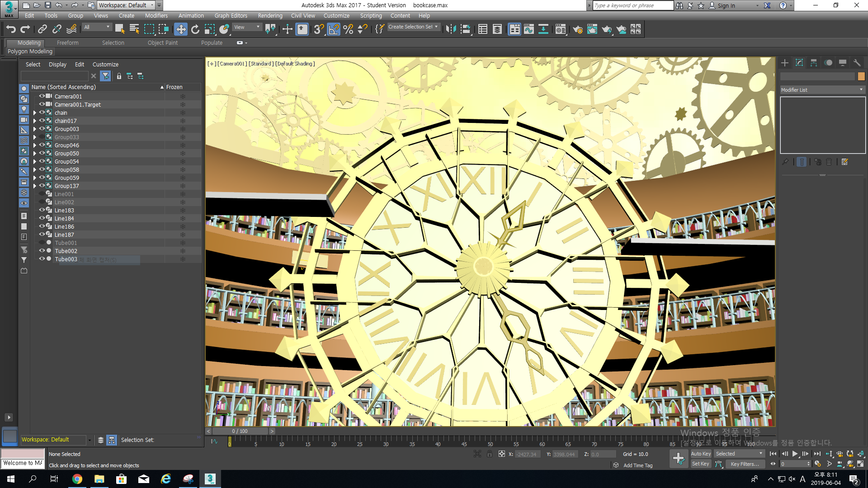This screenshot has width=868, height=488.
Task: Click the Select and Link icon
Action: click(42, 29)
